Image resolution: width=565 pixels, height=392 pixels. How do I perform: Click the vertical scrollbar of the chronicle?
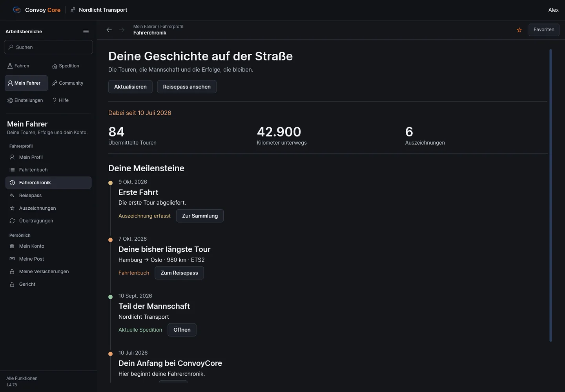(x=550, y=195)
